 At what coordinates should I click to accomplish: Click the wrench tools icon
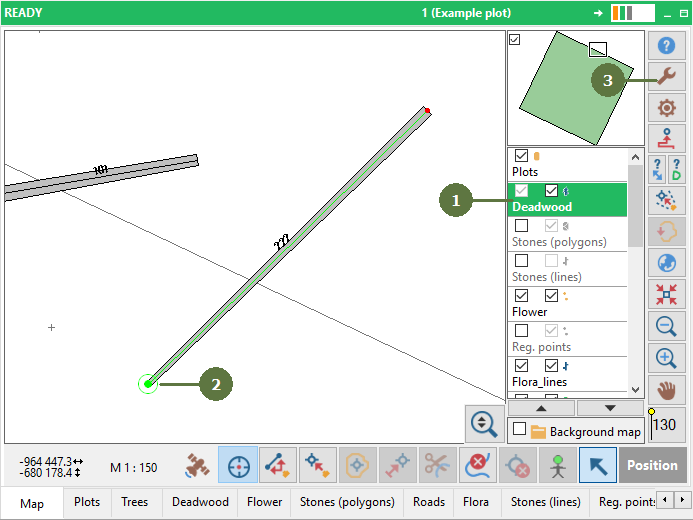click(667, 77)
